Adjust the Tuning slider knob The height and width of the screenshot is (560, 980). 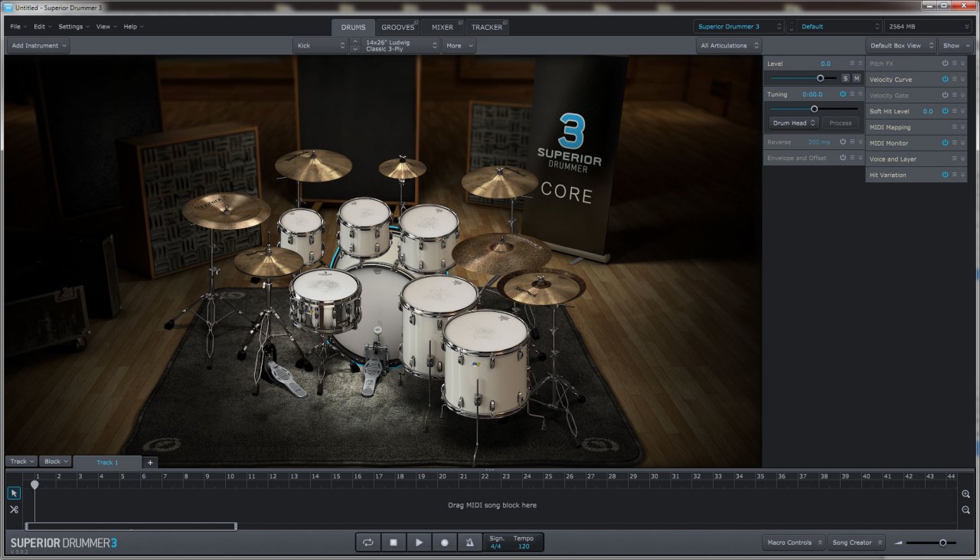coord(814,109)
